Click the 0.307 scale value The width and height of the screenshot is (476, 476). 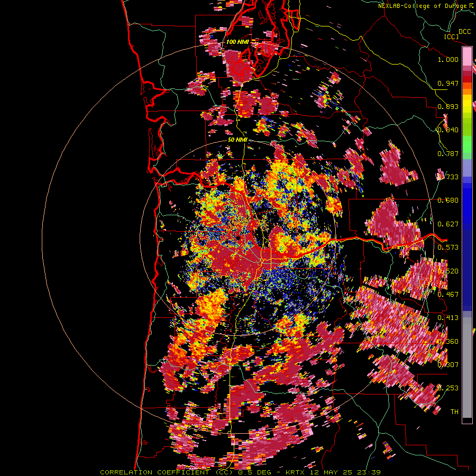pos(448,365)
